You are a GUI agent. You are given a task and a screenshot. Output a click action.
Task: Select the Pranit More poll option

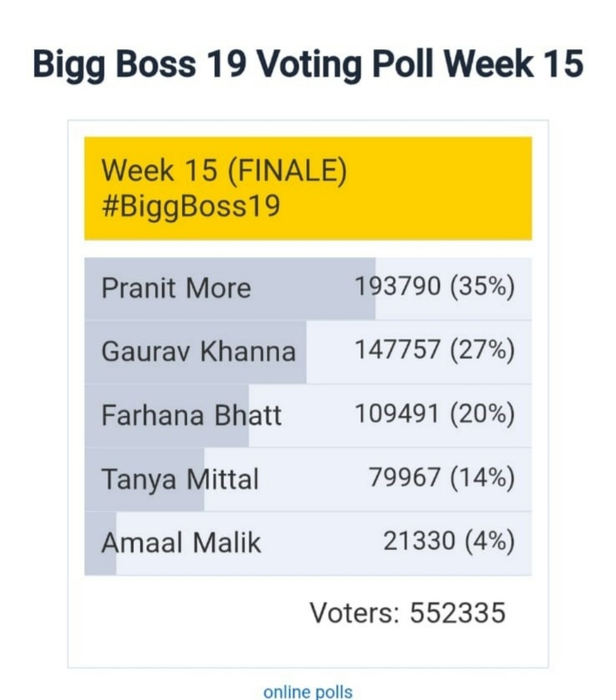pyautogui.click(x=176, y=288)
